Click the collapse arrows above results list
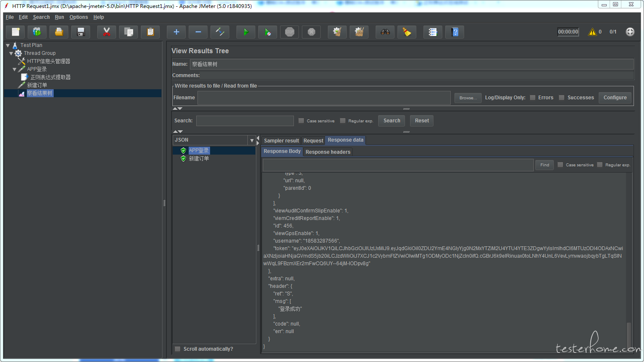The width and height of the screenshot is (644, 362). (178, 132)
